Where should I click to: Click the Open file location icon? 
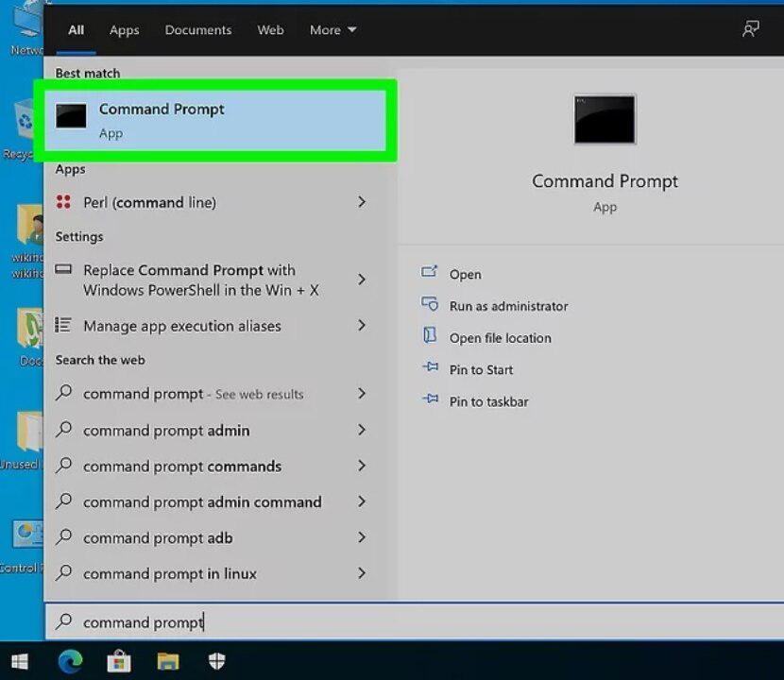click(430, 335)
